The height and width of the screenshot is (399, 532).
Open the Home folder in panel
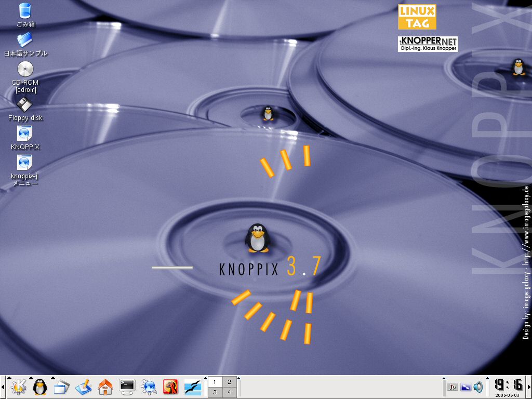105,387
